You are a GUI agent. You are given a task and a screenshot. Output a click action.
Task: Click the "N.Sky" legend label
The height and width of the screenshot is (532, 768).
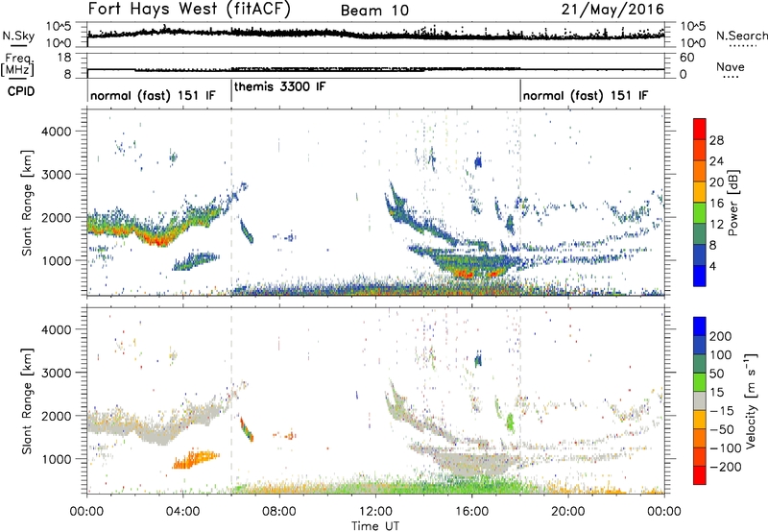coord(18,36)
